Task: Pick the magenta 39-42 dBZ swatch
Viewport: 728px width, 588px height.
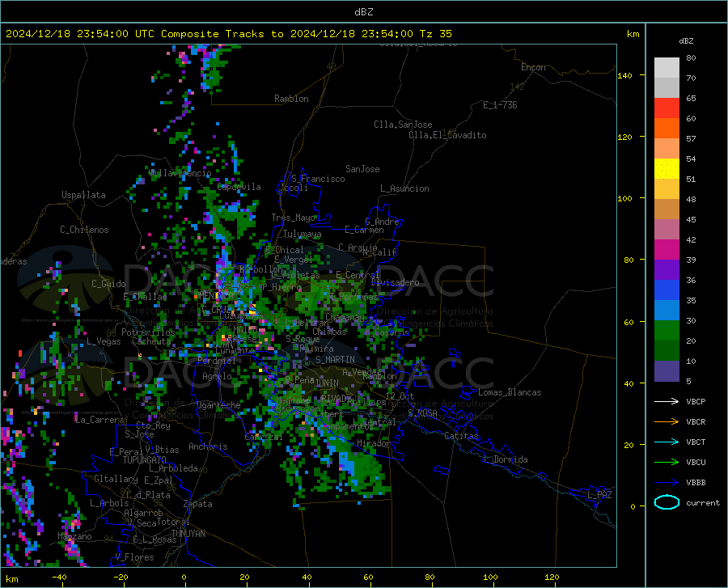Action: (667, 250)
